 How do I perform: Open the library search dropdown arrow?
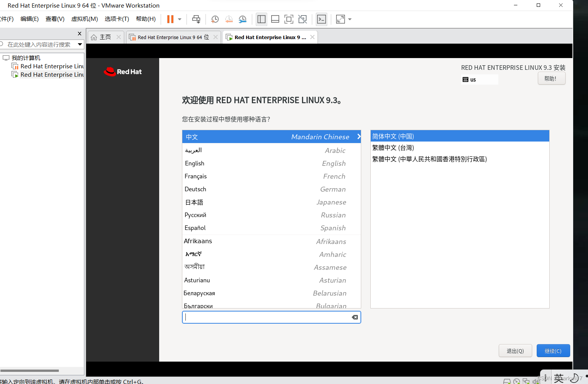[x=80, y=44]
